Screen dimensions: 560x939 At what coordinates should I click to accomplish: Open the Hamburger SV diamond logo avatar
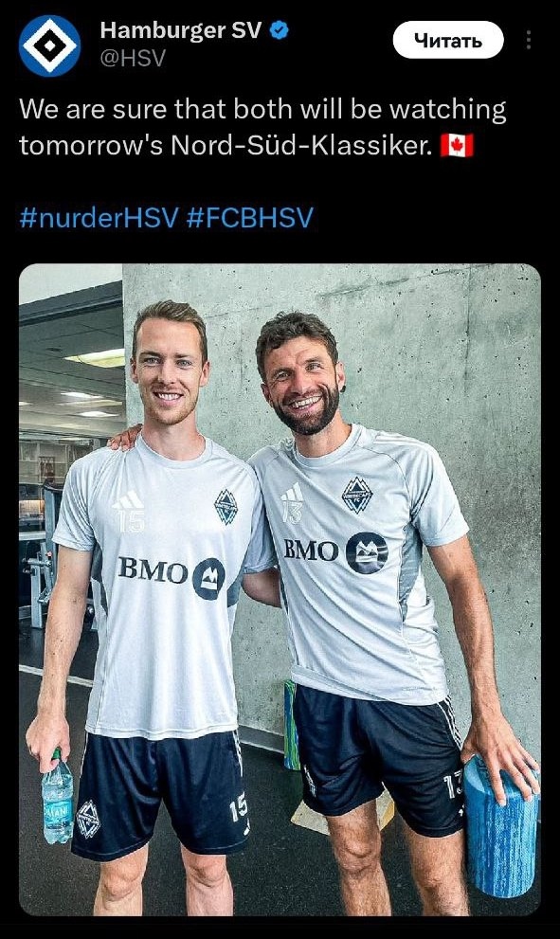(x=49, y=45)
